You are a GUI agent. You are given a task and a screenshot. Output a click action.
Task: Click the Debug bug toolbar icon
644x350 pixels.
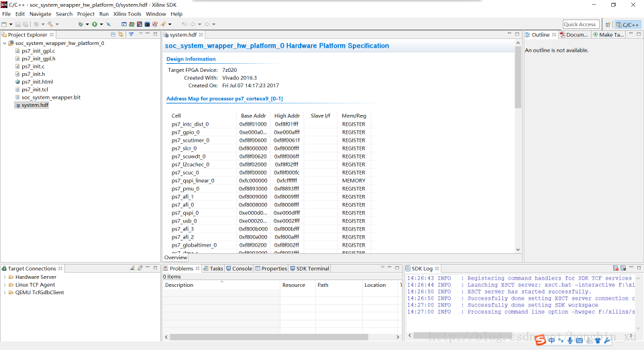80,24
